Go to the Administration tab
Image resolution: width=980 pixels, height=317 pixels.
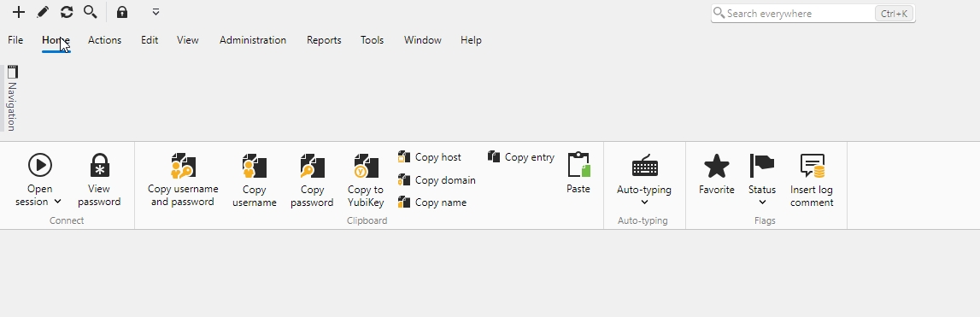point(253,40)
